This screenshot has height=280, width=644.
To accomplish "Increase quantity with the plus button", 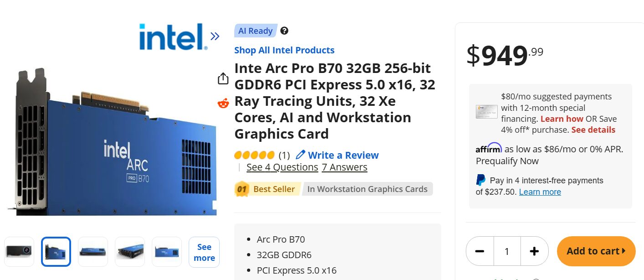I will pyautogui.click(x=534, y=251).
